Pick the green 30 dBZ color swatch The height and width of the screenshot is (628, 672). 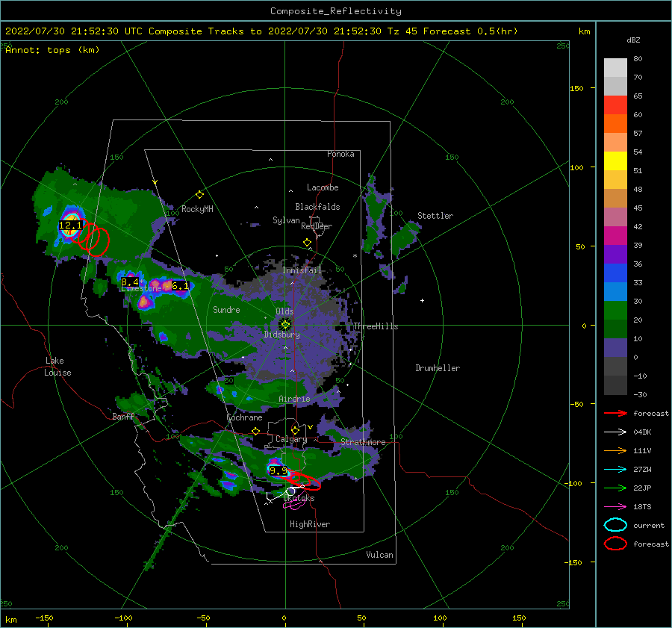coord(615,311)
